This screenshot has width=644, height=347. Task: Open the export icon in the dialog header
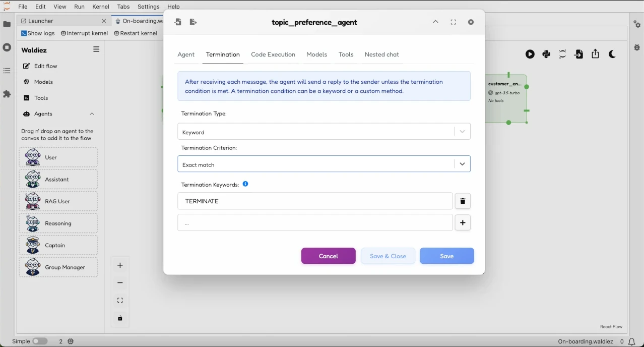[x=193, y=22]
